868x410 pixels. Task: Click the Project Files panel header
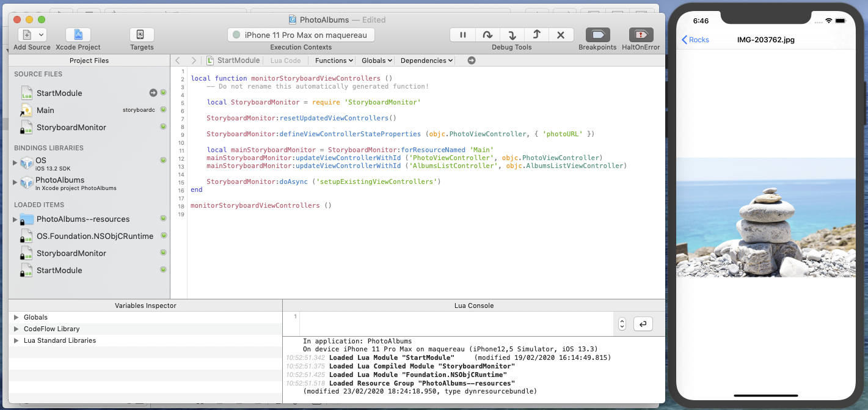point(89,60)
